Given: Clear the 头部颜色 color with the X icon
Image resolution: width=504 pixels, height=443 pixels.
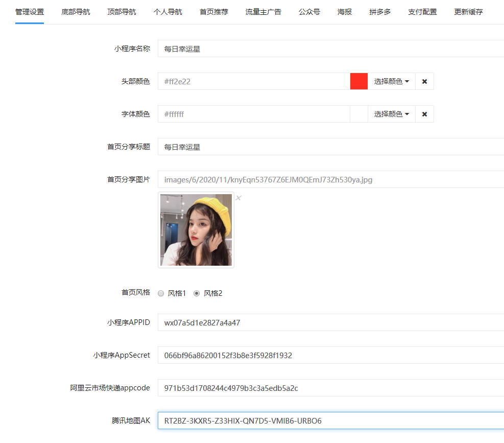Looking at the screenshot, I should pos(424,81).
